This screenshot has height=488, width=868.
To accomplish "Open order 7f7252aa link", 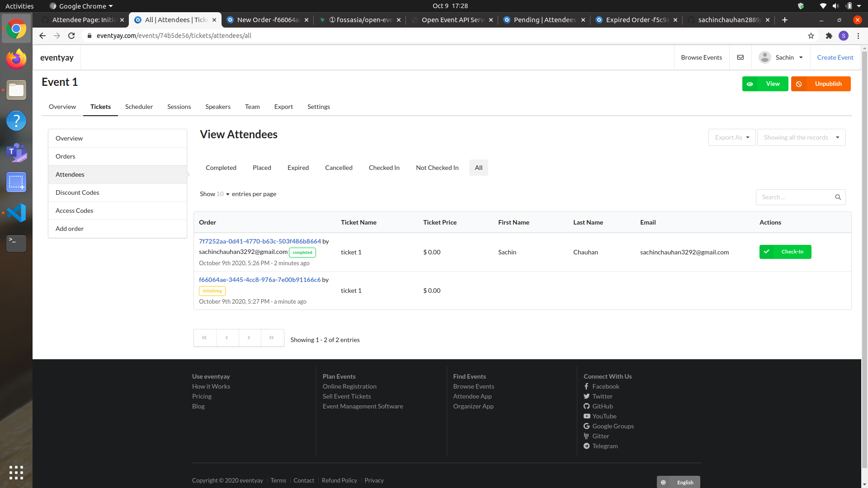I will 260,241.
